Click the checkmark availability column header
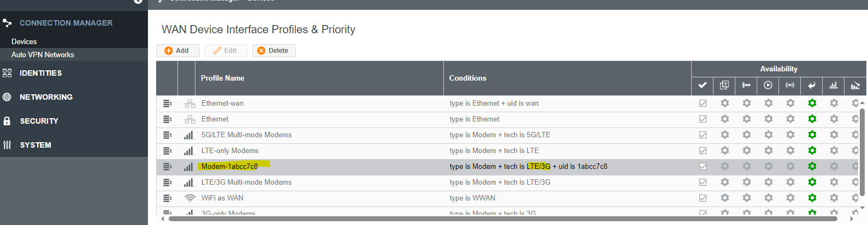Screen dimensions: 868x225 [x=703, y=85]
